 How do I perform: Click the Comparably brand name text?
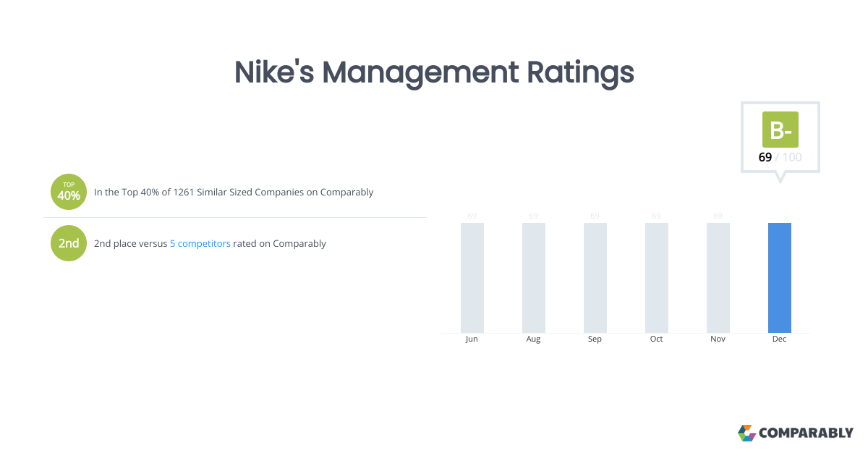tap(806, 433)
